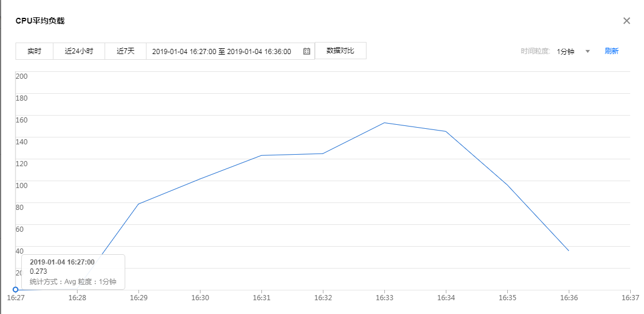Click the line vertex at 16:32

pyautogui.click(x=323, y=154)
